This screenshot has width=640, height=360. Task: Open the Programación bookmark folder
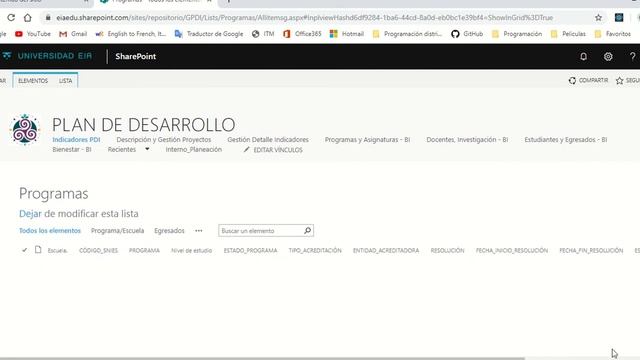click(517, 34)
